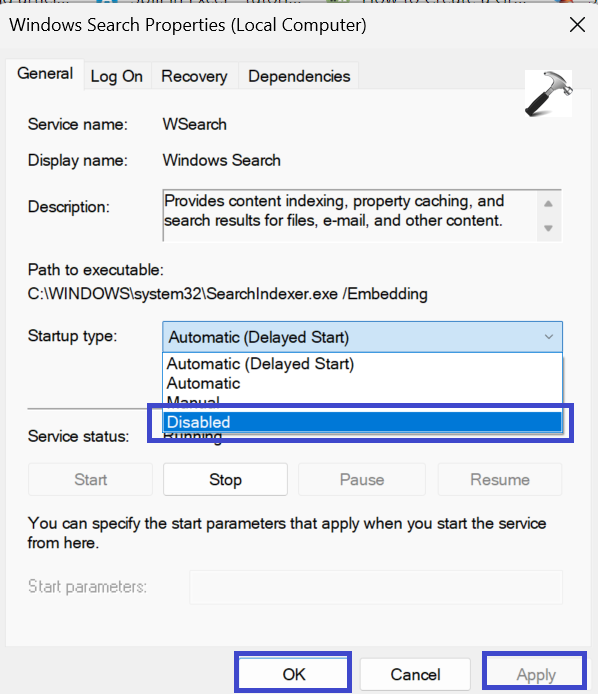Open the Dependencies tab
598x694 pixels.
point(299,76)
